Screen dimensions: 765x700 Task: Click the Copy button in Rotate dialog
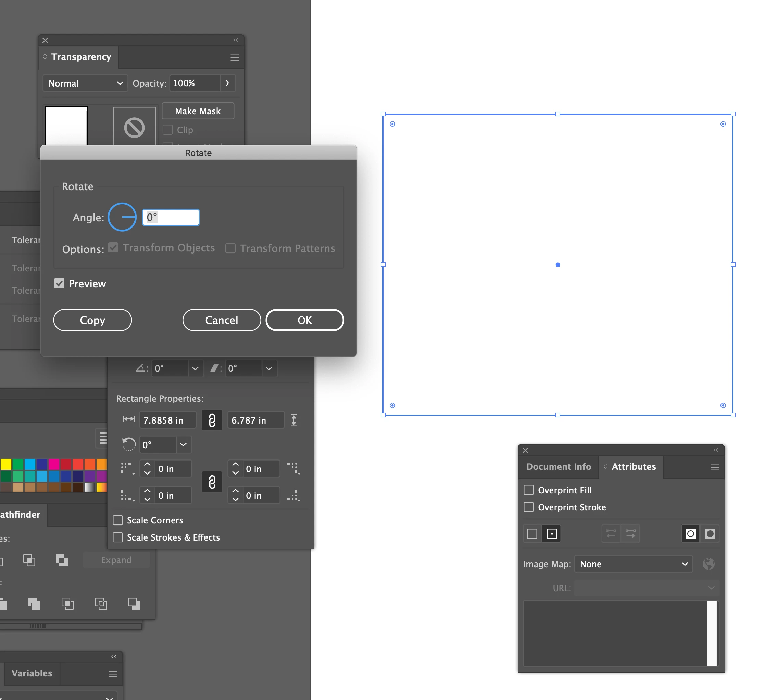tap(92, 320)
